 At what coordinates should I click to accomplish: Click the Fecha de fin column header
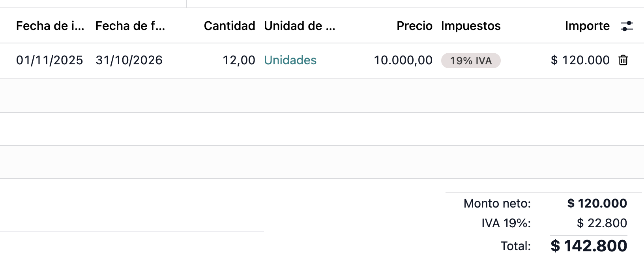click(x=131, y=26)
